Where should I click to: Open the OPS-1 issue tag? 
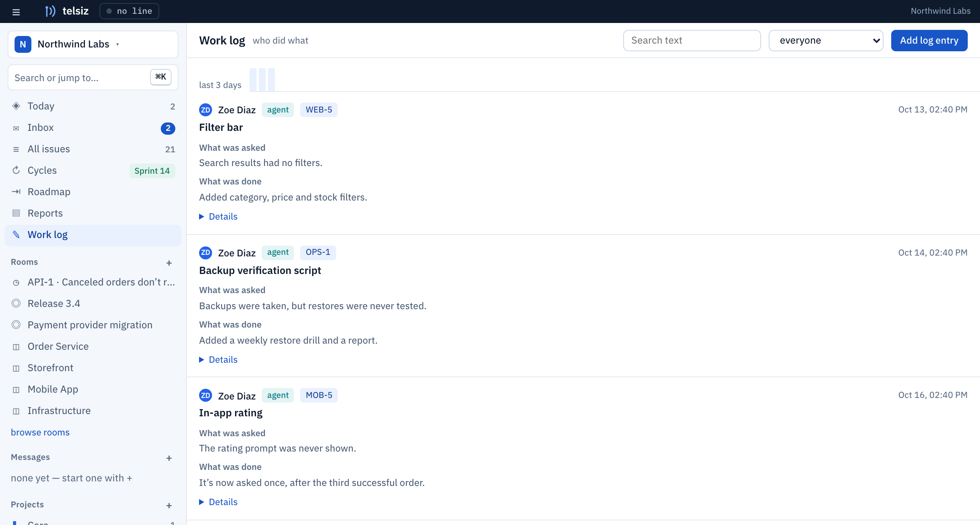click(318, 253)
